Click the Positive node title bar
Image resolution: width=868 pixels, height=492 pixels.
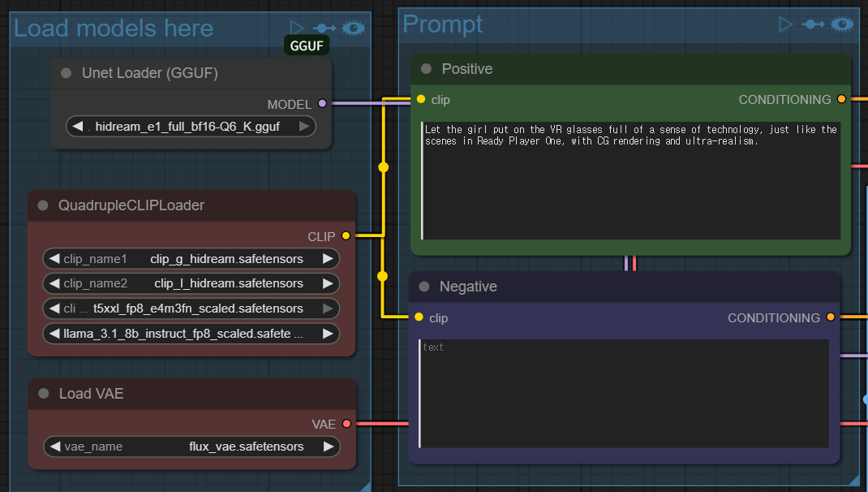(x=630, y=69)
